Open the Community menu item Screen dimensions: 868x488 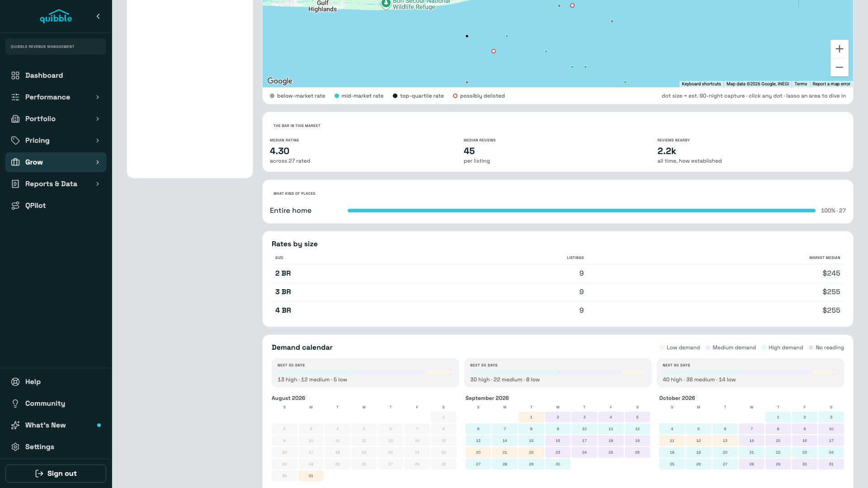click(56, 404)
